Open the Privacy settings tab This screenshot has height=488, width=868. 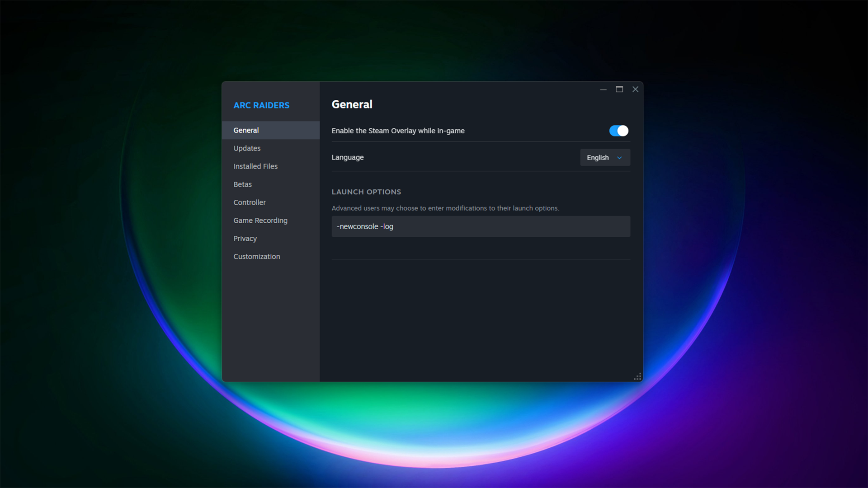point(245,239)
